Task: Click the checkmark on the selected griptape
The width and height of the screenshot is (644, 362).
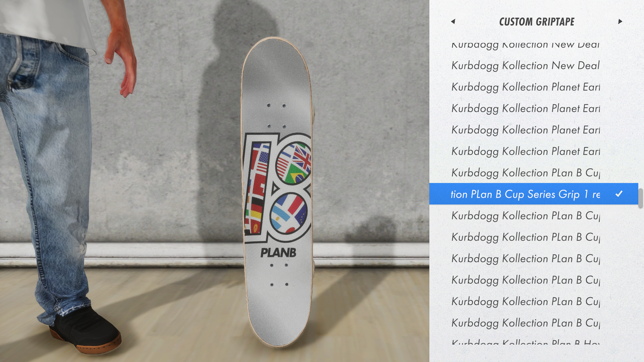Action: pos(619,194)
